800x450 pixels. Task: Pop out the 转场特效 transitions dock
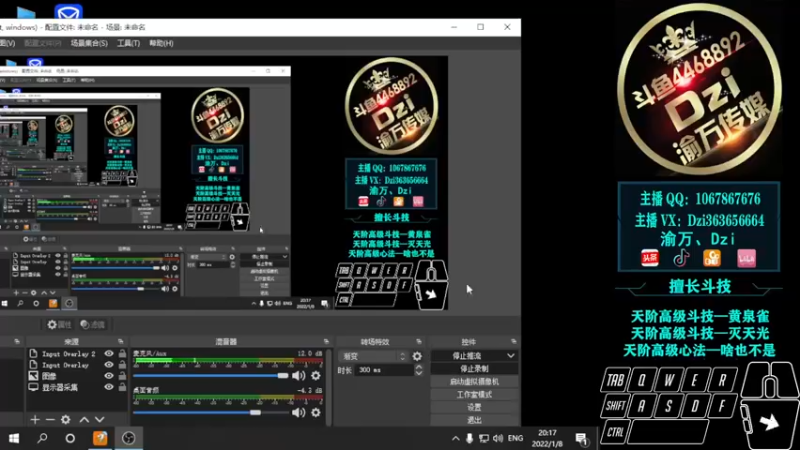pos(419,341)
